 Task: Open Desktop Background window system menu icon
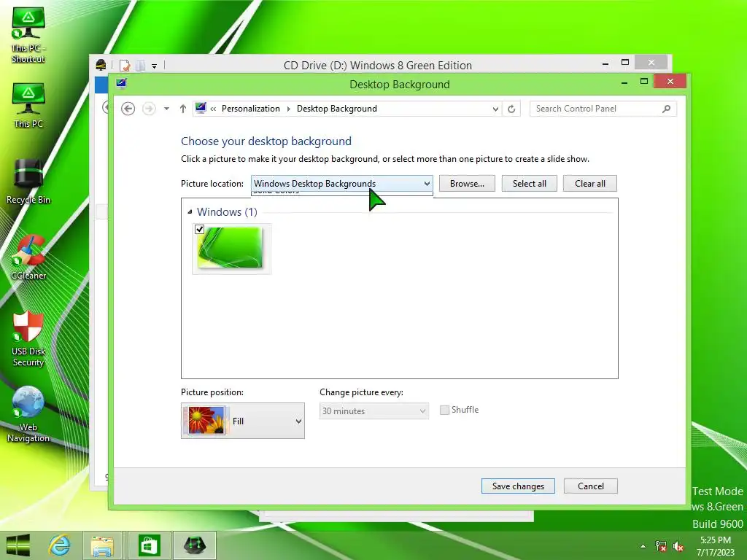point(122,84)
